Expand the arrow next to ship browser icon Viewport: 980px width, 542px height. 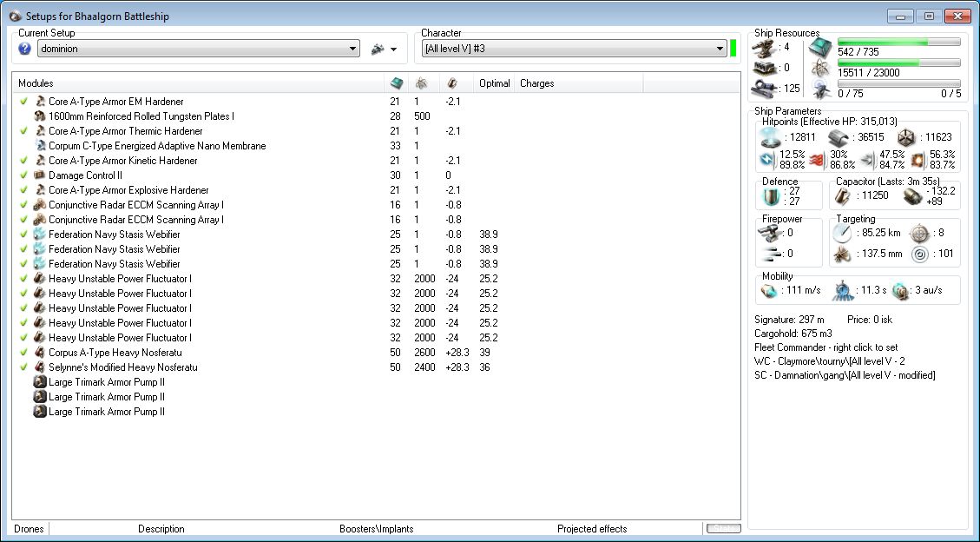point(394,50)
